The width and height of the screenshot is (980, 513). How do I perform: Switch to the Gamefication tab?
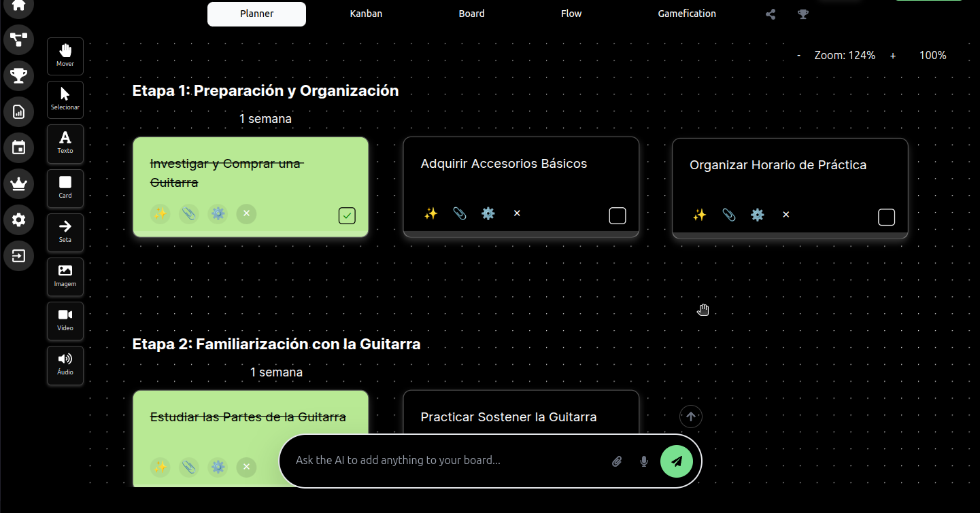(x=686, y=13)
